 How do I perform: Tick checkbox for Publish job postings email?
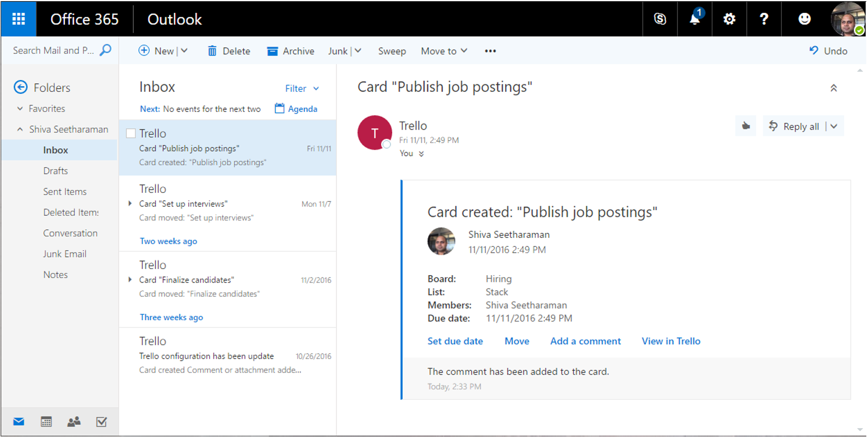131,133
